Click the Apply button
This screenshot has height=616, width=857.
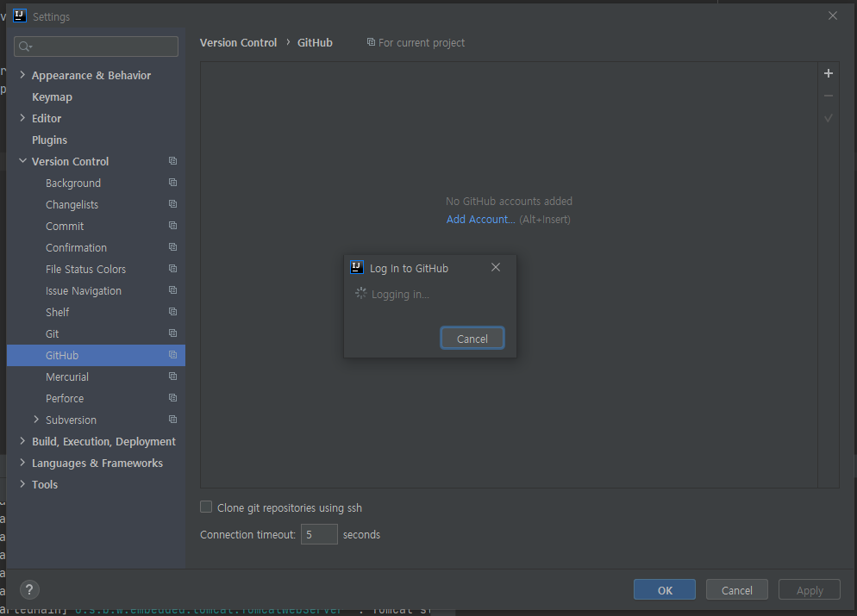coord(810,590)
